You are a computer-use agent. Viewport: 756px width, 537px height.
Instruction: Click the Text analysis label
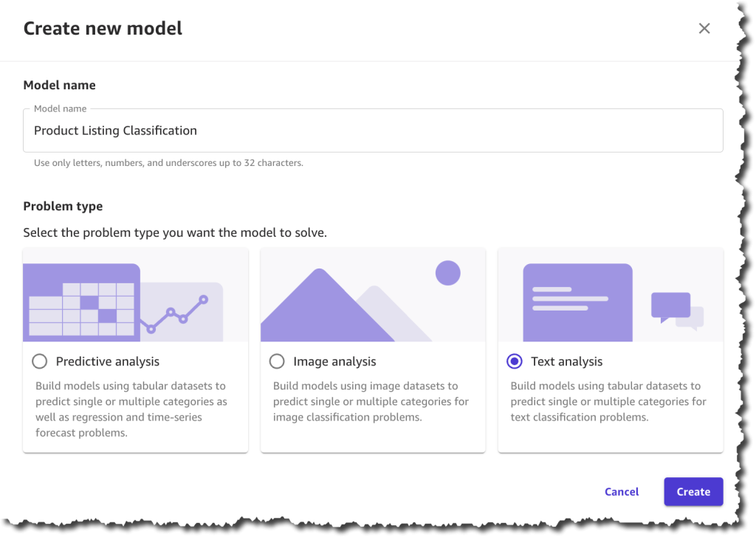coord(566,361)
